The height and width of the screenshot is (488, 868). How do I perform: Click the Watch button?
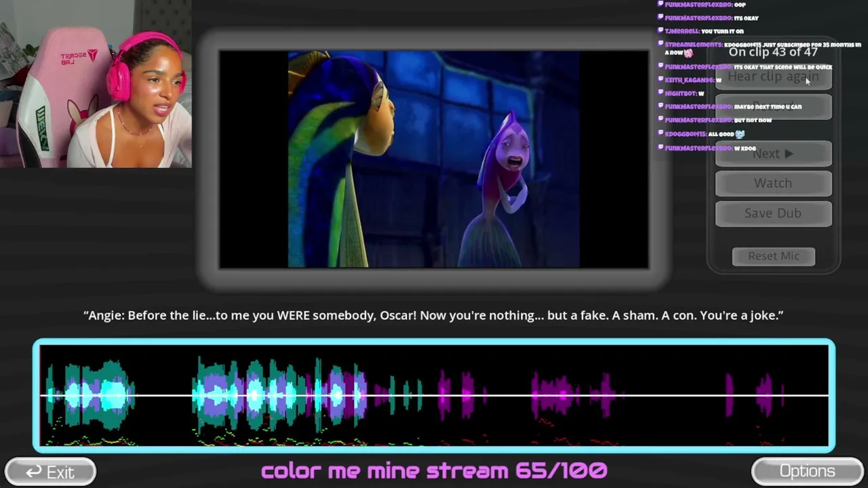(773, 183)
